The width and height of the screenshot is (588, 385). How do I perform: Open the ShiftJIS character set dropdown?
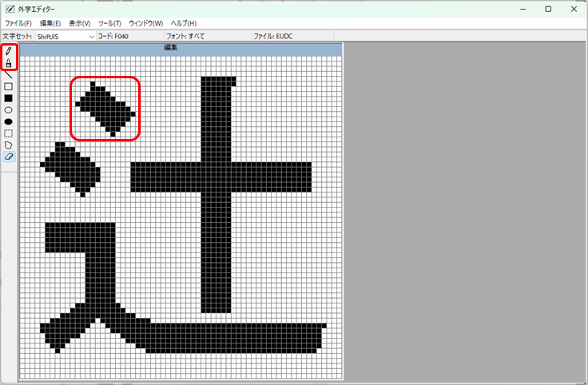coord(66,36)
